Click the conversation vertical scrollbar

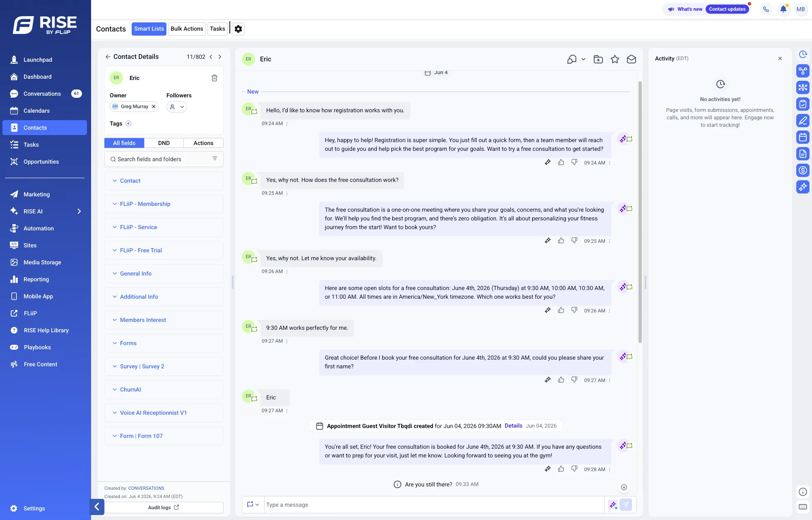click(x=640, y=212)
